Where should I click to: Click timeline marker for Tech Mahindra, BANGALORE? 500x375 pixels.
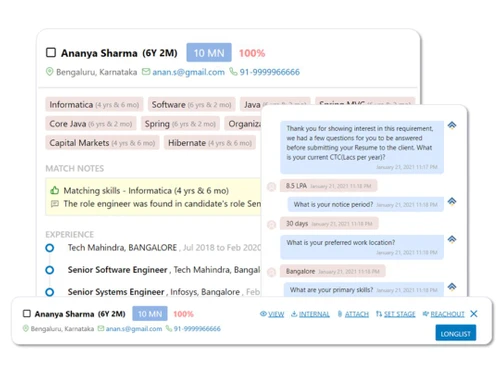point(50,248)
